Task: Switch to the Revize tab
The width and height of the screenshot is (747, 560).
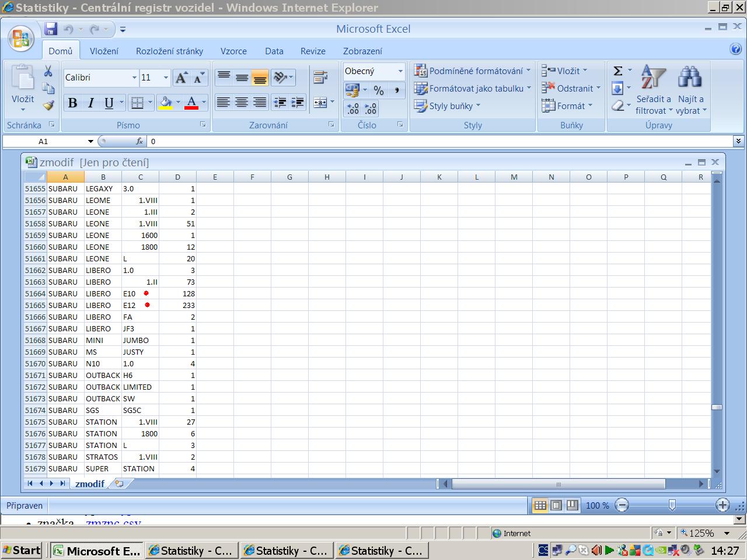Action: point(313,51)
